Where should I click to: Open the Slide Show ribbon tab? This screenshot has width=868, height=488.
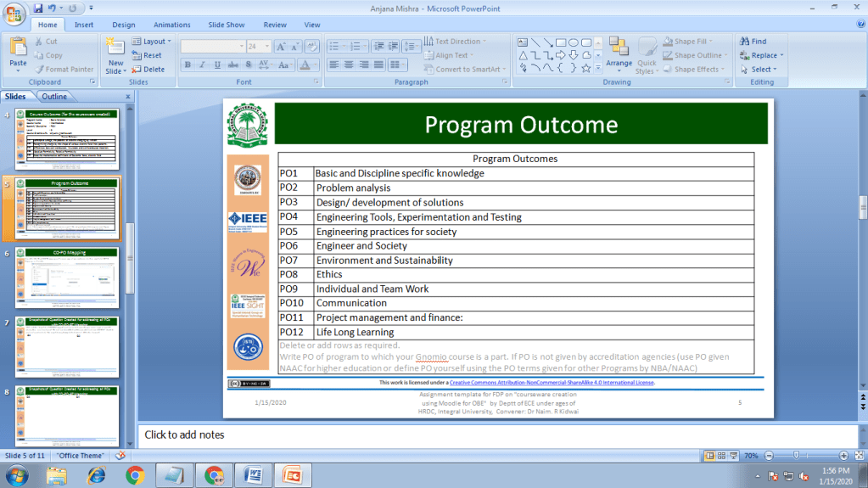tap(226, 25)
